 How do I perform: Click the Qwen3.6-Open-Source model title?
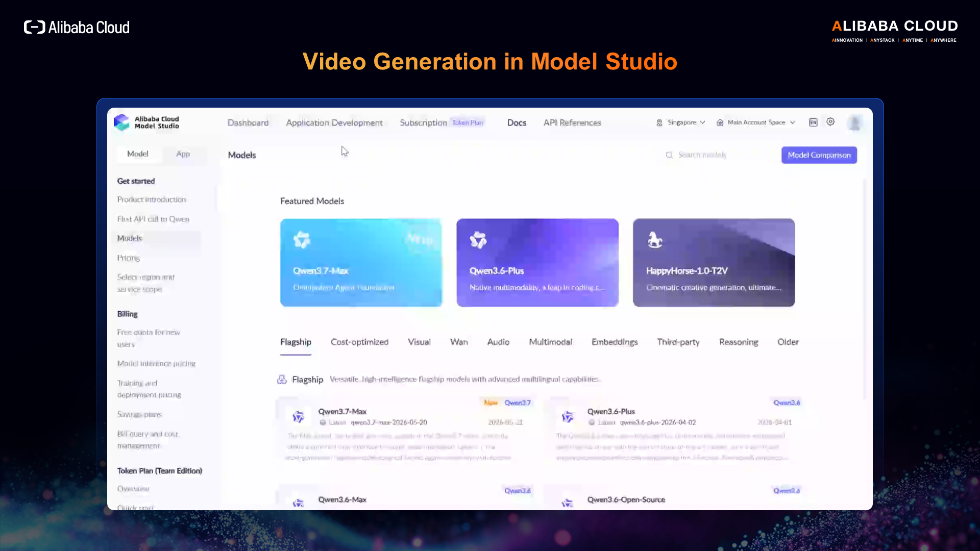[626, 500]
